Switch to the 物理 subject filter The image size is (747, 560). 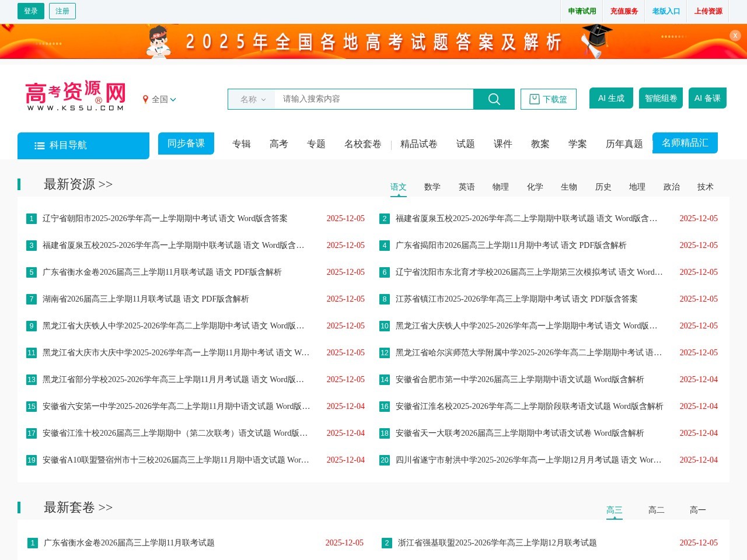501,187
